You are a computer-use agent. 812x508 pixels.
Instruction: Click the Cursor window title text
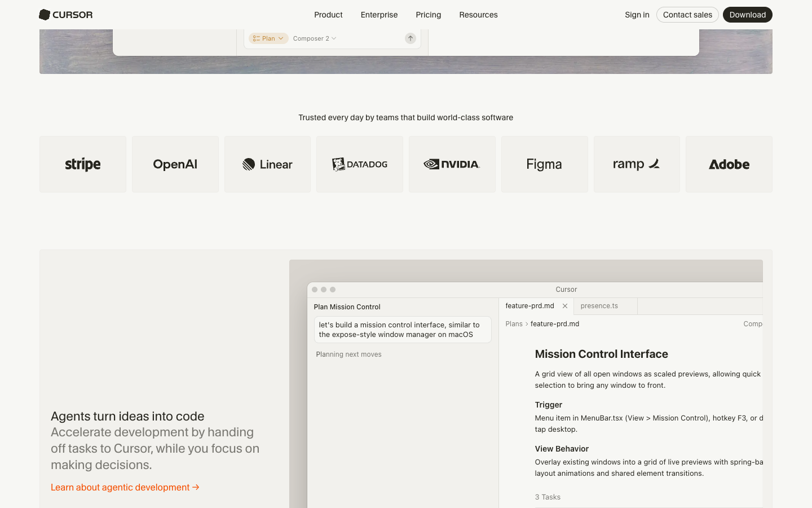point(566,290)
